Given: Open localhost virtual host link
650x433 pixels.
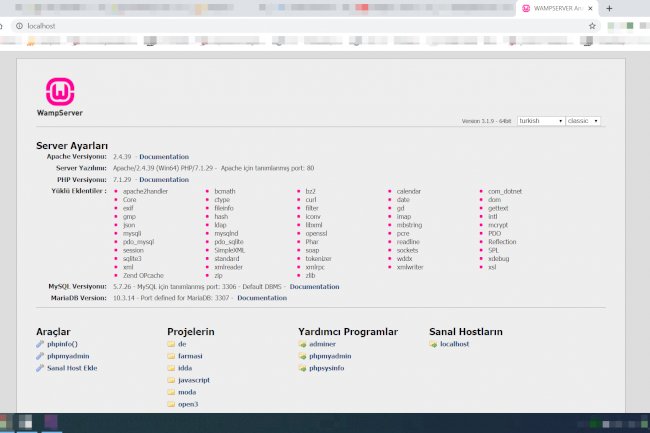Looking at the screenshot, I should 454,344.
